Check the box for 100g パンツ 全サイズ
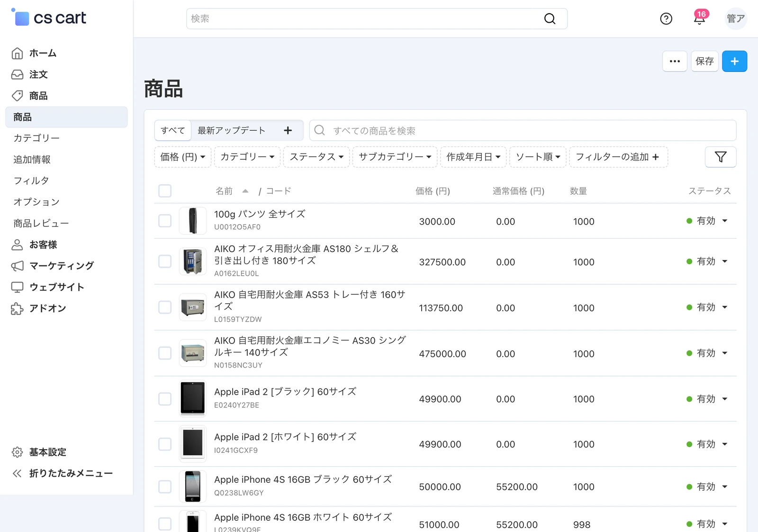The height and width of the screenshot is (532, 758). pos(165,221)
